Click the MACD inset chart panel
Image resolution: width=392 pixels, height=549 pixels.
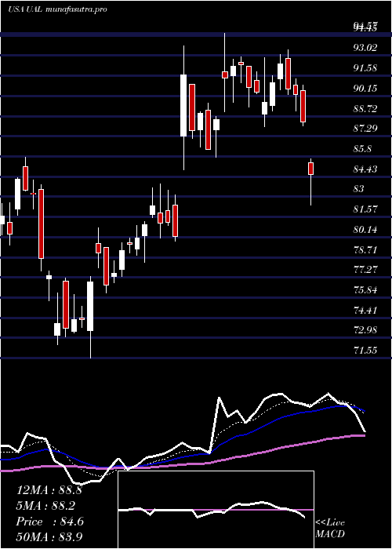pos(216,510)
